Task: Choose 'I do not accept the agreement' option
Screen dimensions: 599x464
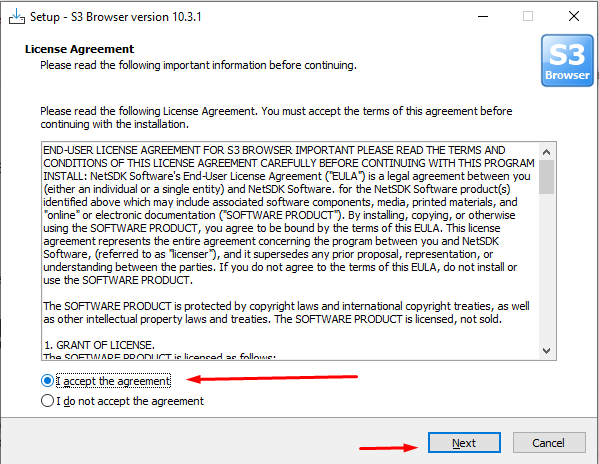Action: (x=47, y=401)
